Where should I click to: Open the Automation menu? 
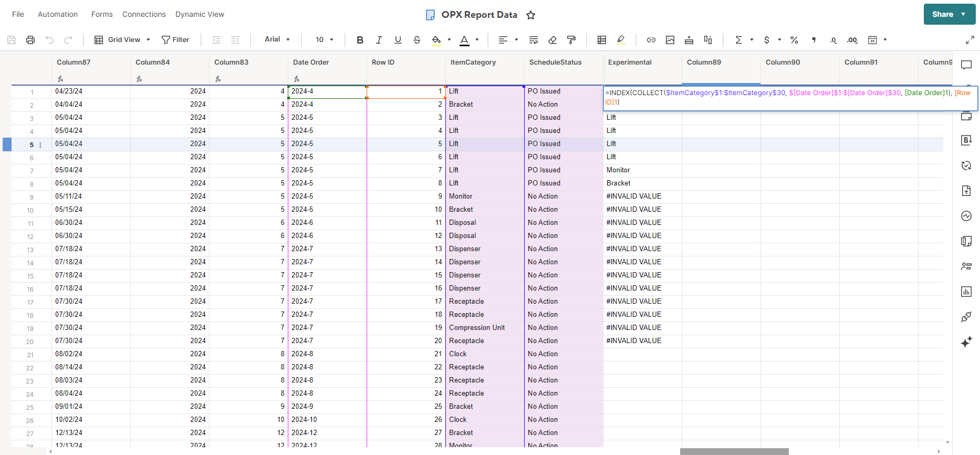(x=58, y=14)
